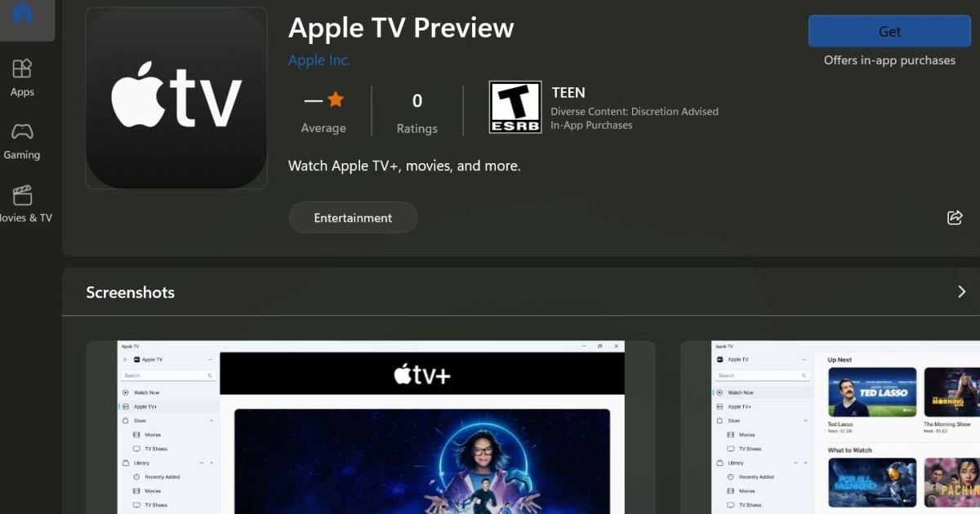Go to the Home sidebar icon
980x514 pixels.
coord(23,15)
